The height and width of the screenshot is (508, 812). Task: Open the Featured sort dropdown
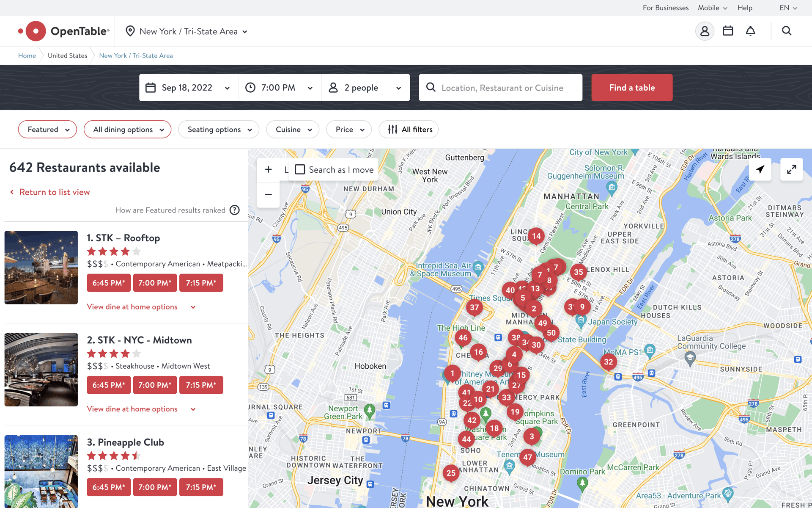coord(47,130)
